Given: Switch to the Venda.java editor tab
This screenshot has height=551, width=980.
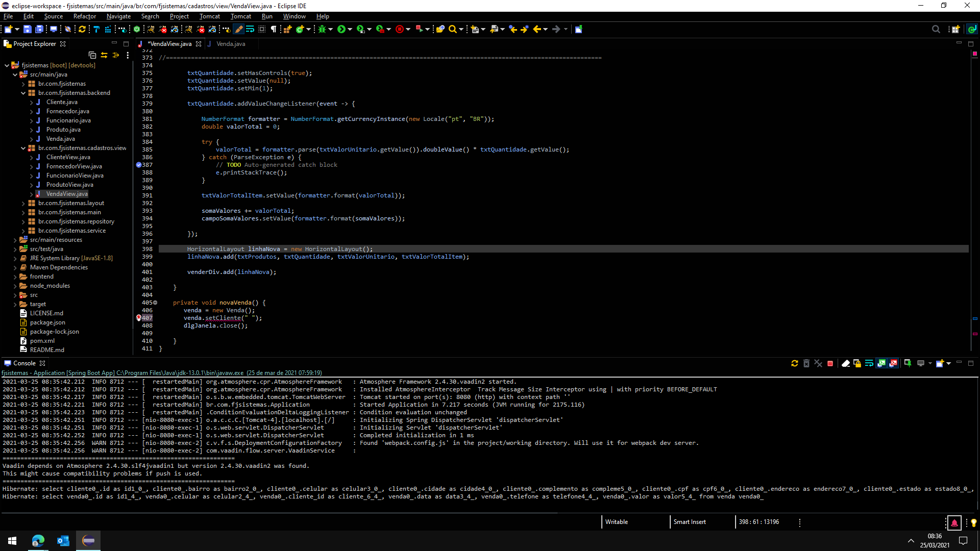Looking at the screenshot, I should coord(230,44).
